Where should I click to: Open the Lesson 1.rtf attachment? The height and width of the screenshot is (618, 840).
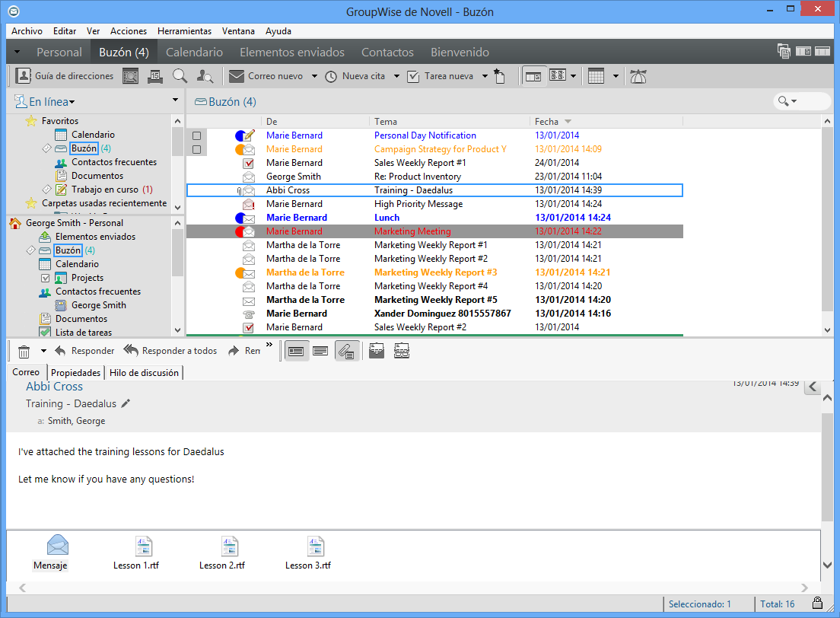click(136, 553)
